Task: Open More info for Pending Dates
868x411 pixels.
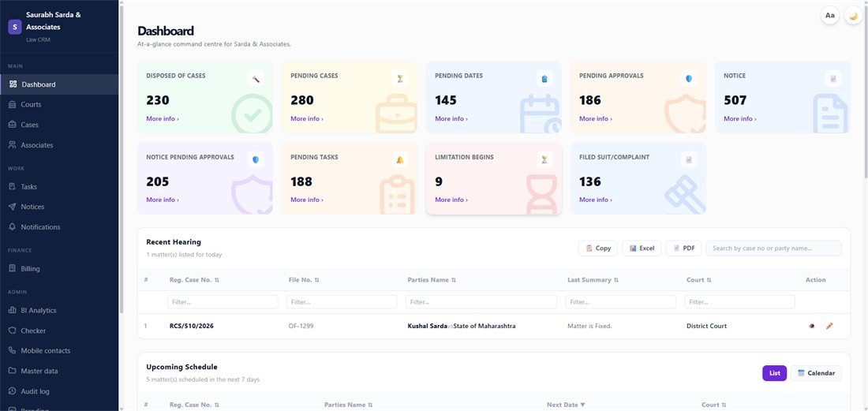Action: [451, 119]
